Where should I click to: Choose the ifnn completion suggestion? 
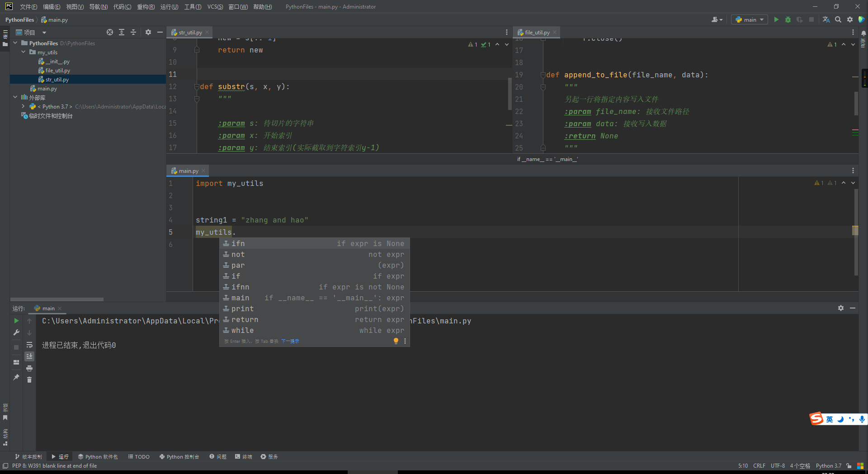315,287
